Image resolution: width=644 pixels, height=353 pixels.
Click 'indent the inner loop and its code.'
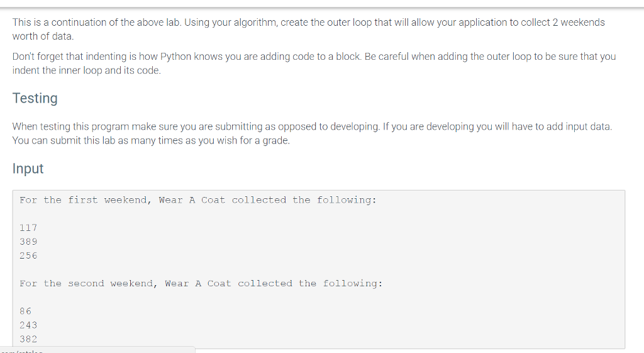(x=86, y=70)
